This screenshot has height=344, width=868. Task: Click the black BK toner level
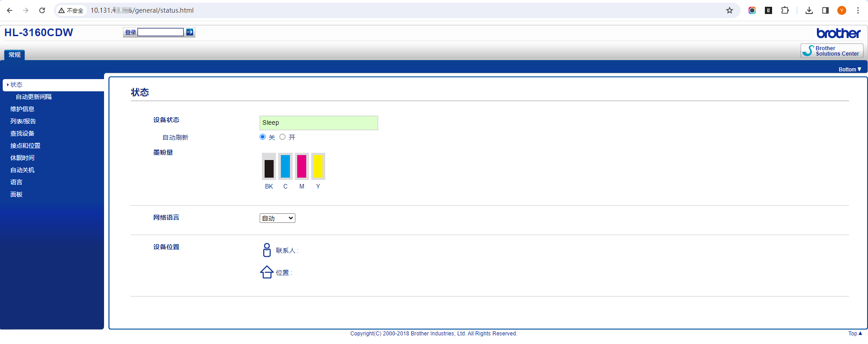tap(269, 166)
